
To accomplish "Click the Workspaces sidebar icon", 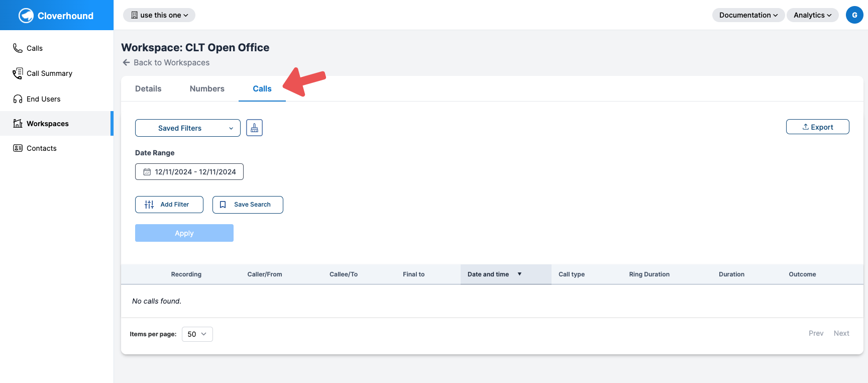I will click(18, 123).
